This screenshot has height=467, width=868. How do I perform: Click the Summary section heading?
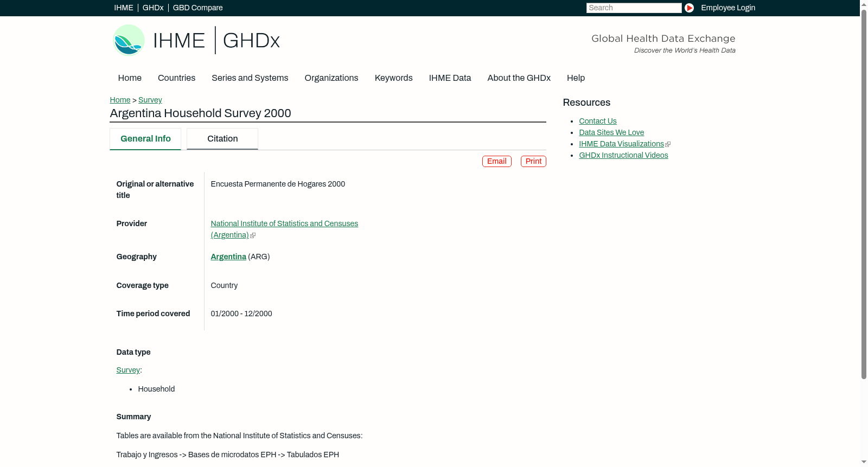click(x=133, y=417)
